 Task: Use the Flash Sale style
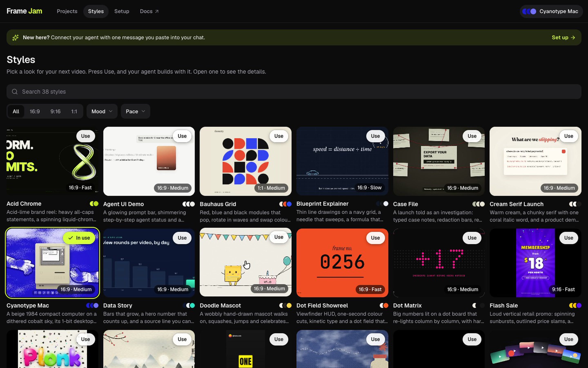[x=569, y=238]
